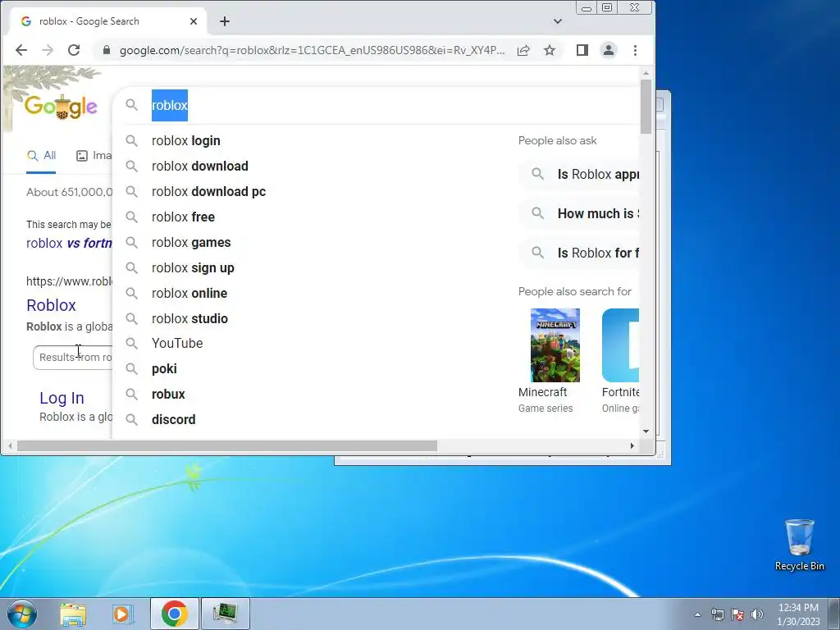Image resolution: width=840 pixels, height=630 pixels.
Task: Click the scrollbar up arrow
Action: [646, 73]
